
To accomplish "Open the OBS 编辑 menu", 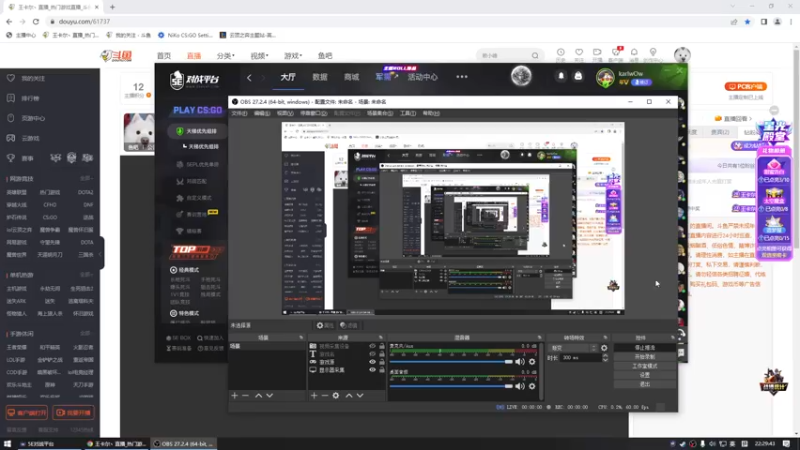I will point(262,113).
